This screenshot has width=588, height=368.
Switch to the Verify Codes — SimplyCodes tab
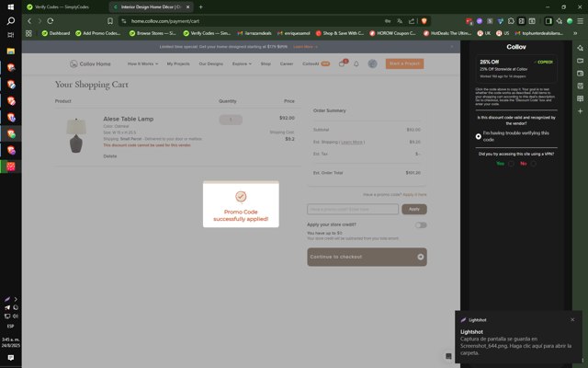62,6
